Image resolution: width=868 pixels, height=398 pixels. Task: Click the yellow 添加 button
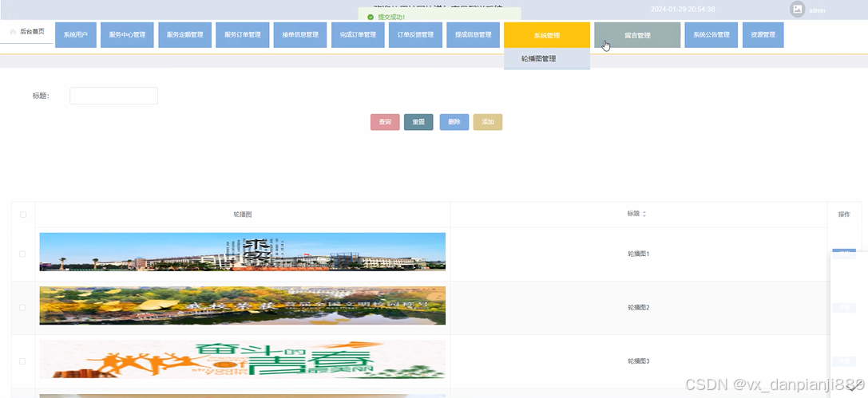(x=488, y=122)
